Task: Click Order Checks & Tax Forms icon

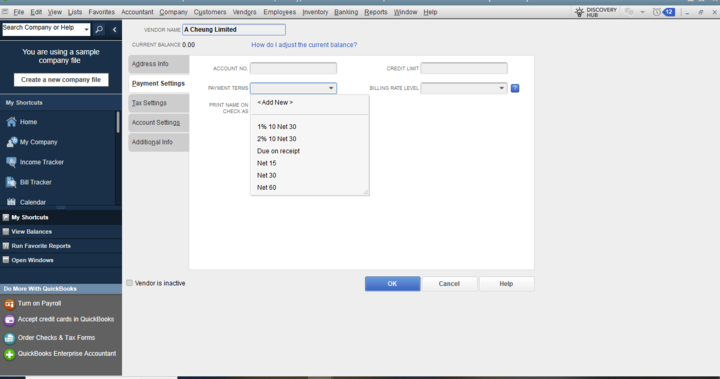Action: click(x=9, y=338)
